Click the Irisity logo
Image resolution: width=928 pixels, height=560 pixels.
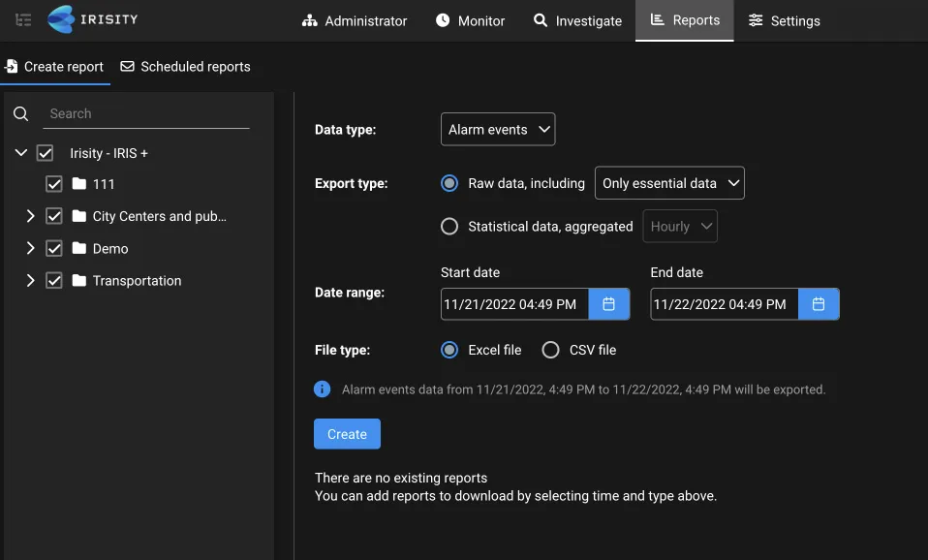[x=92, y=19]
